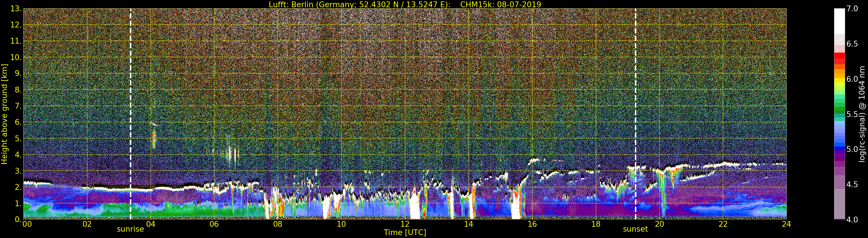Pick the blue band on the colorbar
Viewport: 868px width, 238px height.
[839, 148]
